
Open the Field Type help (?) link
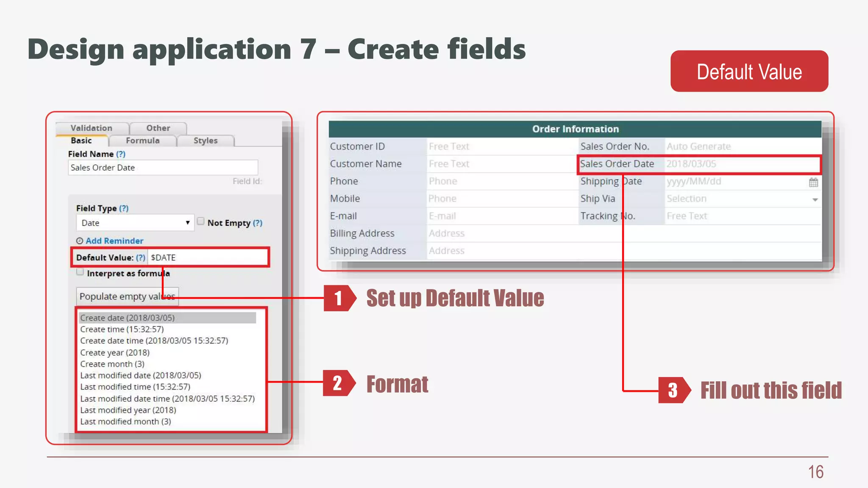point(124,208)
